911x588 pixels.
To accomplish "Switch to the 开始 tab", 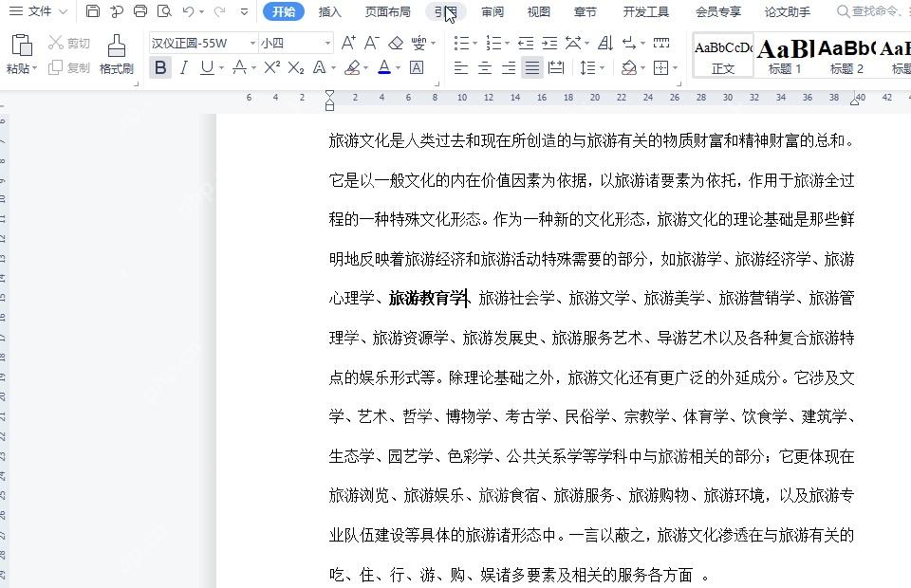I will pyautogui.click(x=284, y=11).
